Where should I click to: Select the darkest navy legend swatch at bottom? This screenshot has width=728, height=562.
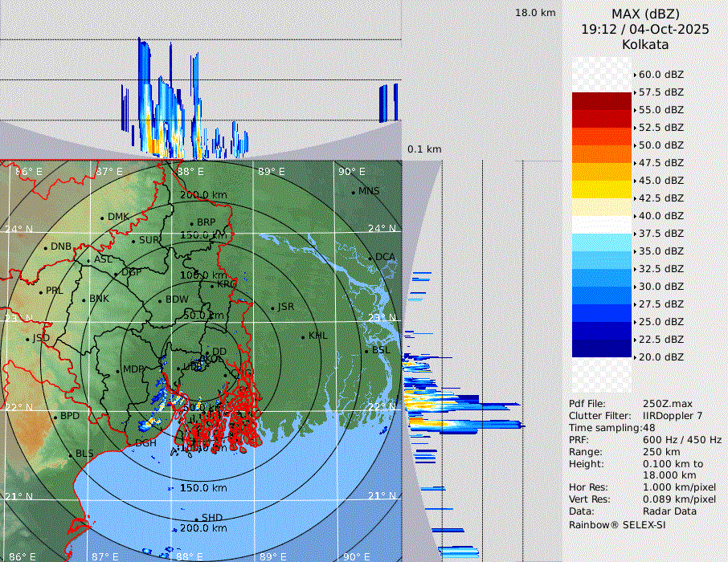pos(601,348)
